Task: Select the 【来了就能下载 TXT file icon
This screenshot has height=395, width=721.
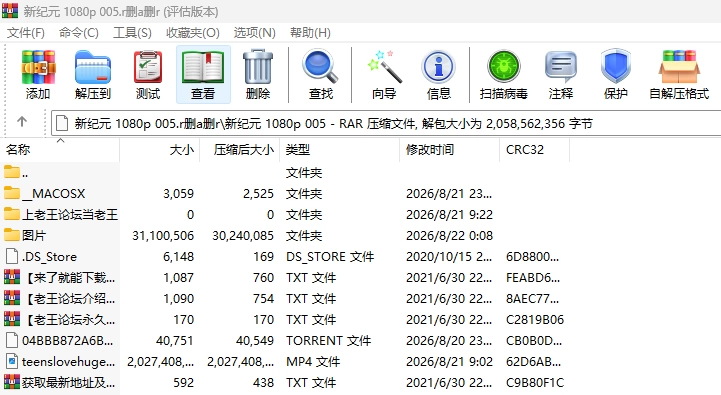Action: [x=12, y=277]
